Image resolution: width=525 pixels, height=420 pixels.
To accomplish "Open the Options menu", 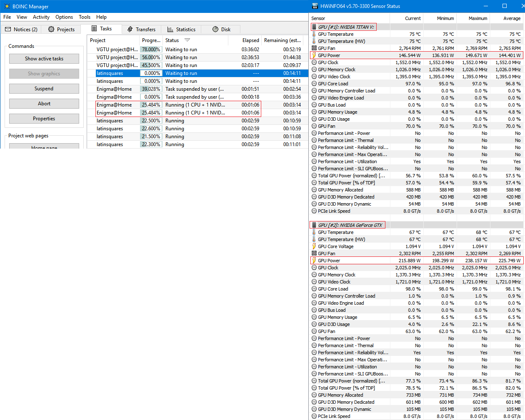I will [64, 17].
